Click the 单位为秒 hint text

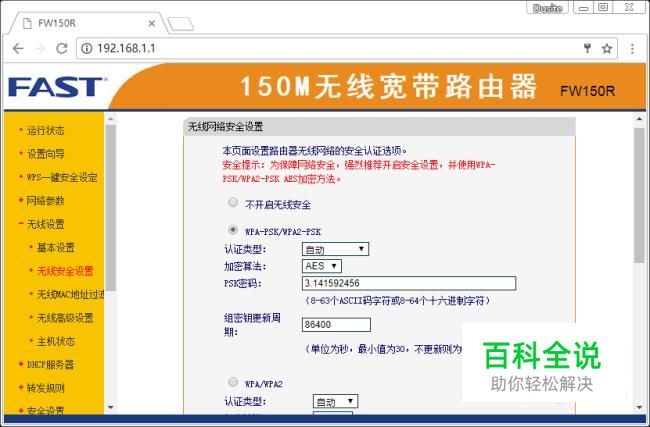[383, 349]
